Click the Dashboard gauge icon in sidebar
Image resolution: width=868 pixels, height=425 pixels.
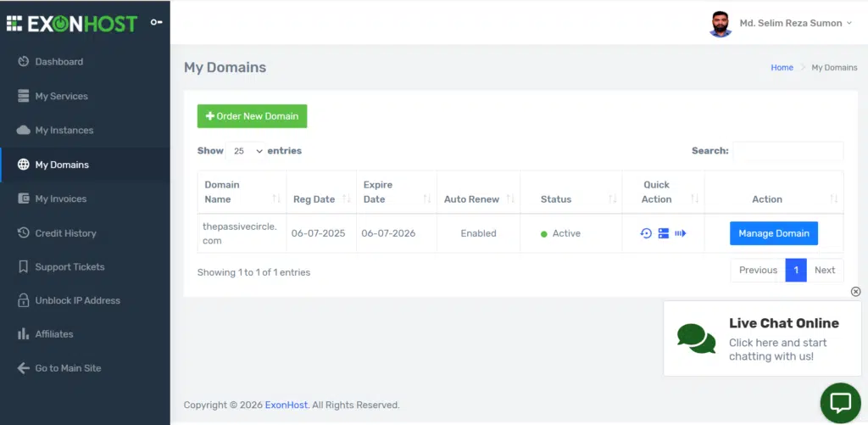[x=23, y=62]
